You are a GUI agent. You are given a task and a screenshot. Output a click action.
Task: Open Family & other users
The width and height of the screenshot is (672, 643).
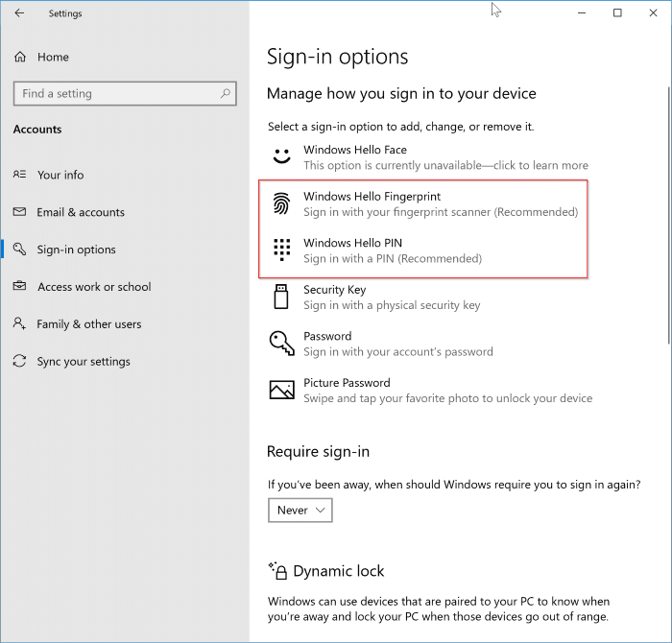[124, 323]
